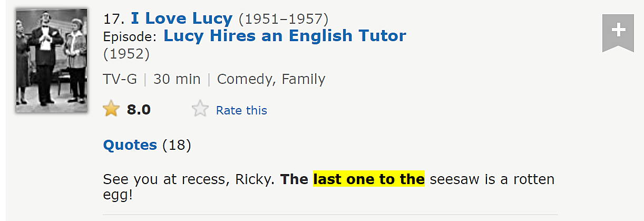Open the I Love Lucy series link
This screenshot has height=221, width=644.
(x=182, y=18)
